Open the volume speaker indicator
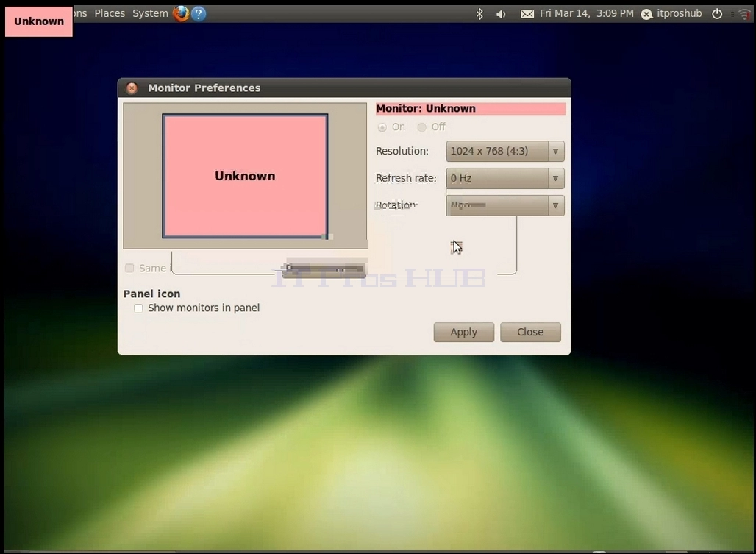Viewport: 756px width, 554px height. tap(501, 14)
